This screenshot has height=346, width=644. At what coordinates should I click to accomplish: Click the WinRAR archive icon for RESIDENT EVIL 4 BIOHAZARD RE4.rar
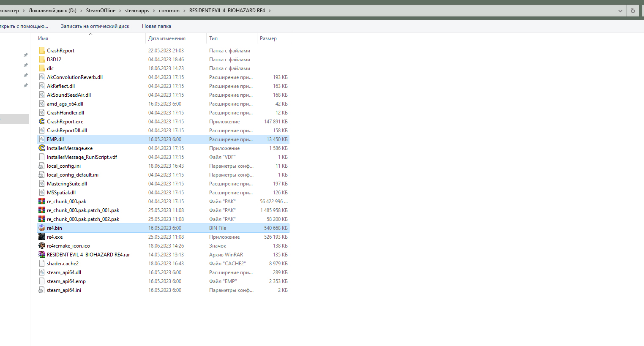42,255
